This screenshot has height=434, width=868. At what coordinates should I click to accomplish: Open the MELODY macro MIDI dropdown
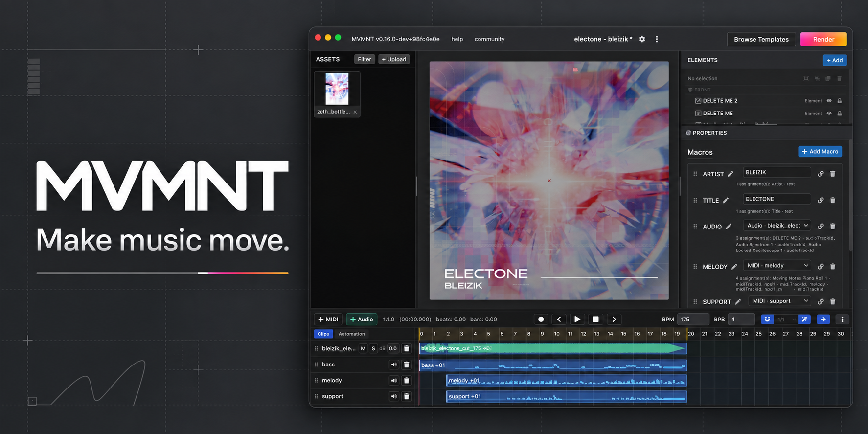[777, 266]
